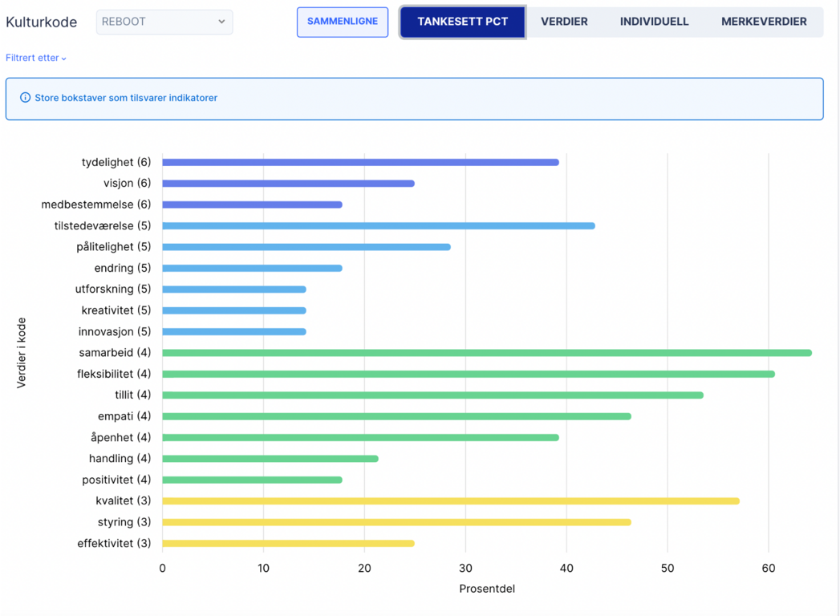Click the x-axis value 30
This screenshot has height=616, width=840.
click(465, 569)
